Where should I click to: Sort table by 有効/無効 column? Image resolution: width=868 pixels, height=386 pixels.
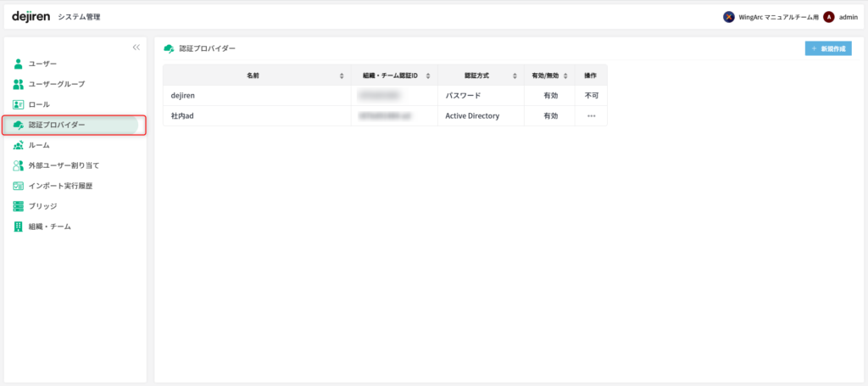pos(566,76)
